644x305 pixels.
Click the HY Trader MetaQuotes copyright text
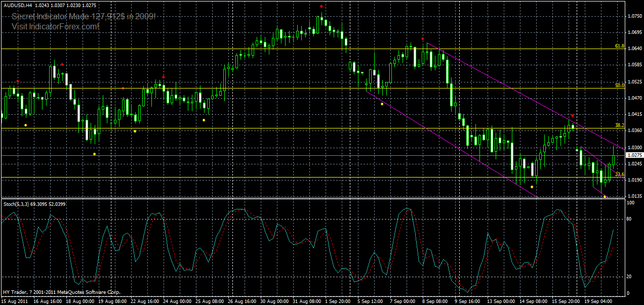[x=61, y=293]
